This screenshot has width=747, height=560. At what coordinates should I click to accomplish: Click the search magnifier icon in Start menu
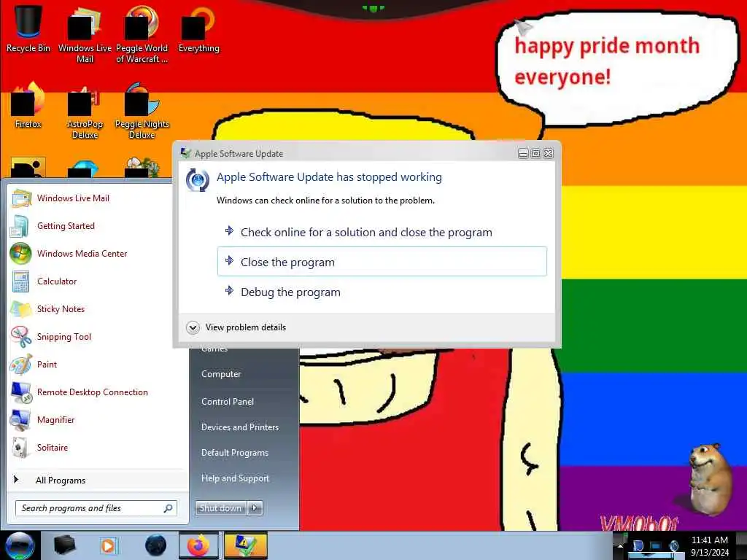169,508
